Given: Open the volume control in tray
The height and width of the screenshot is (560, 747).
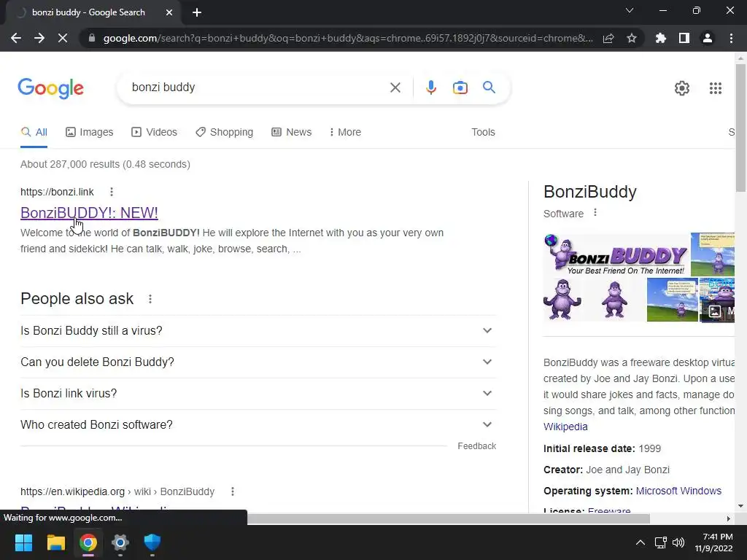Looking at the screenshot, I should pos(678,542).
